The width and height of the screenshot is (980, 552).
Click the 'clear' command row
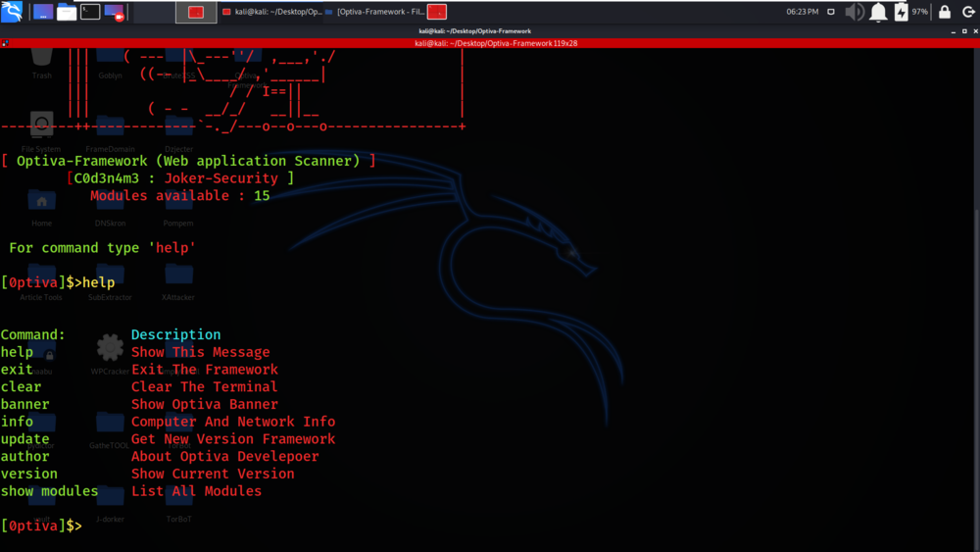[22, 387]
